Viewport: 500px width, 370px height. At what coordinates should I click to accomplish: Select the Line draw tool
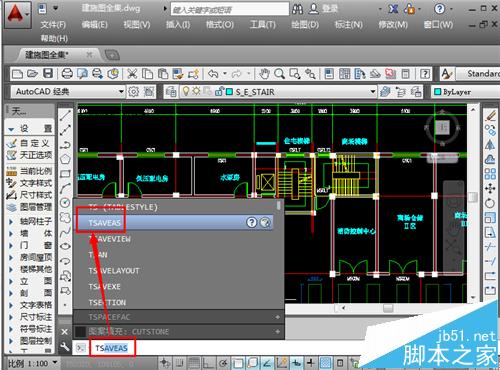point(65,115)
